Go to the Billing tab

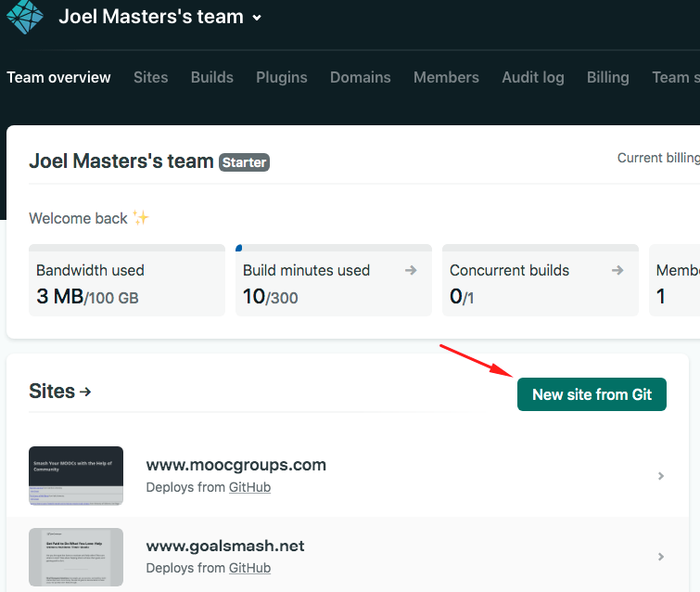coord(608,77)
